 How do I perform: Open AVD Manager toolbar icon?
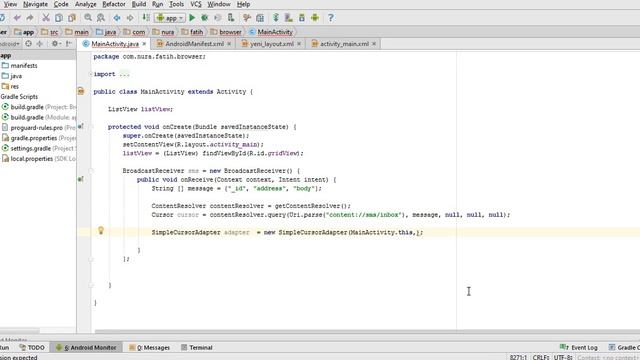[x=289, y=18]
